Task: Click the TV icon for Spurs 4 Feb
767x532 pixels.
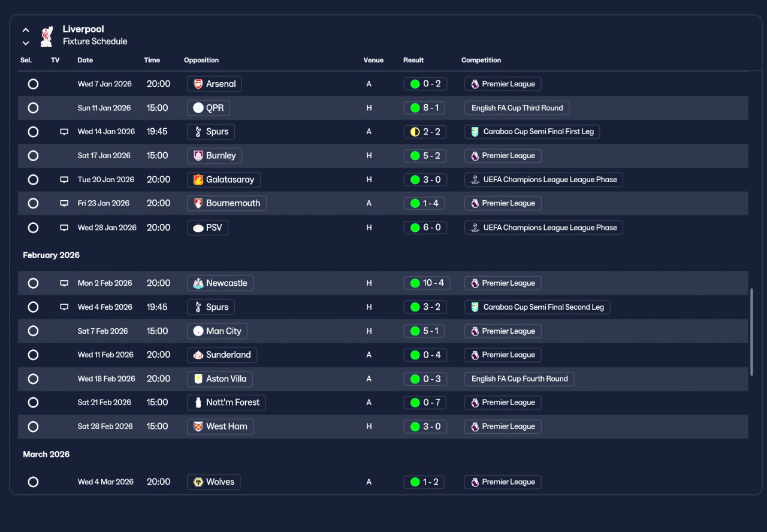Action: [x=64, y=307]
